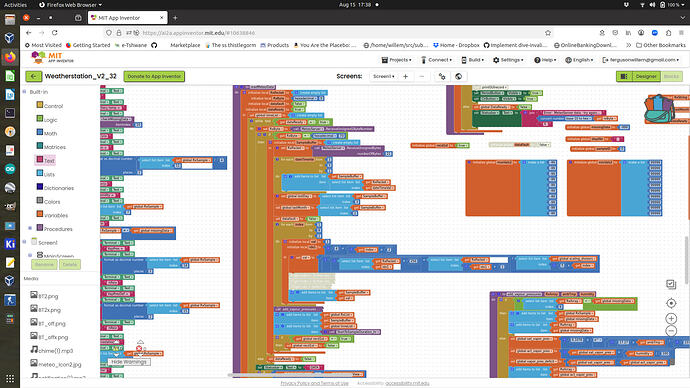Show applications grid in dock

click(10, 378)
